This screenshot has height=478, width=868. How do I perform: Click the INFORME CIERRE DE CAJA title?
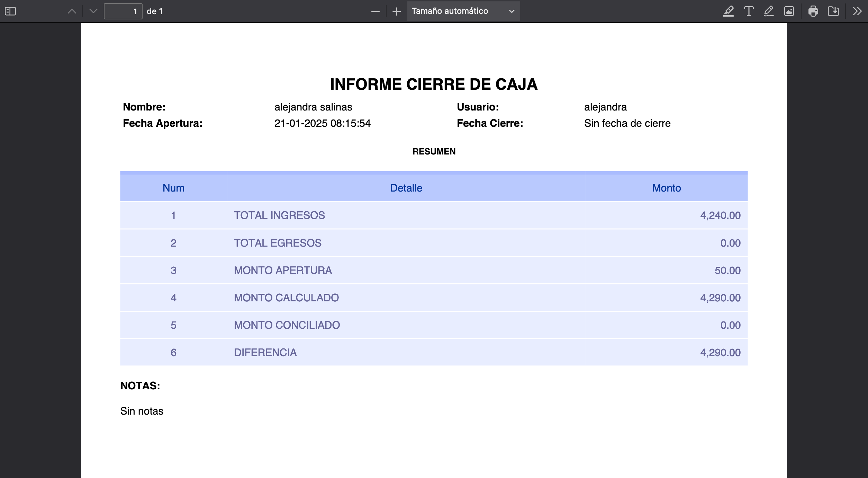pos(434,84)
